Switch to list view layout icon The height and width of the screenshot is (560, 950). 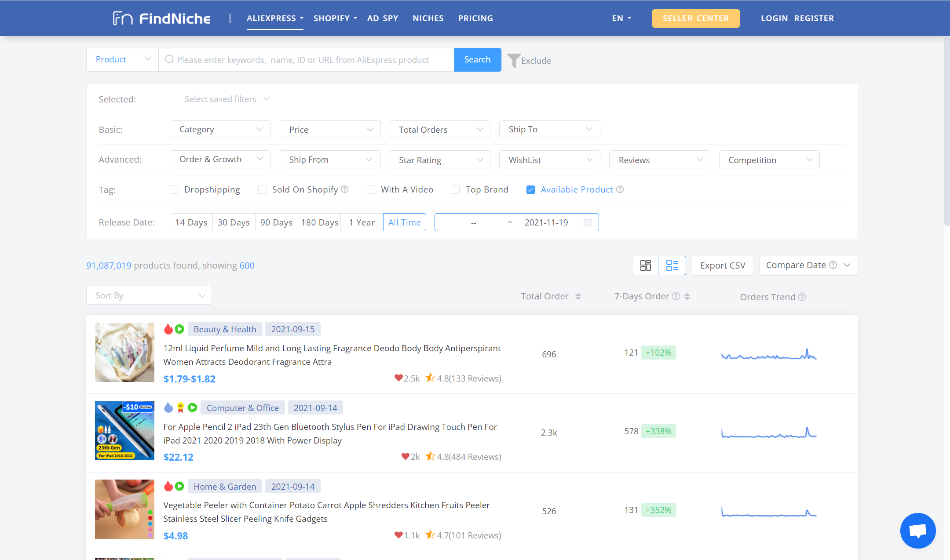point(672,265)
